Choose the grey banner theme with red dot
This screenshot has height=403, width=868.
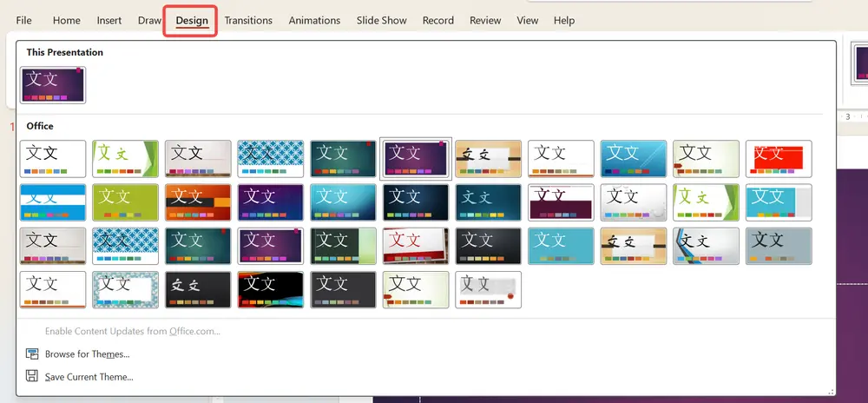click(x=488, y=289)
